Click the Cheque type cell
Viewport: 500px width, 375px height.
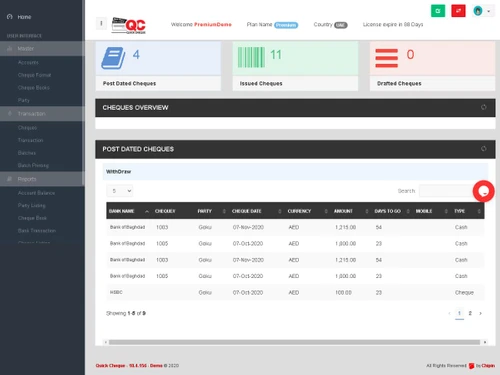coord(464,292)
